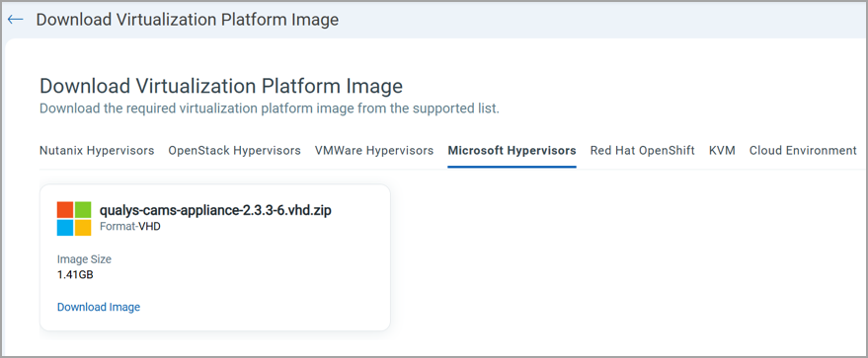This screenshot has width=868, height=358.
Task: Go back using the left arrow icon
Action: [x=16, y=20]
